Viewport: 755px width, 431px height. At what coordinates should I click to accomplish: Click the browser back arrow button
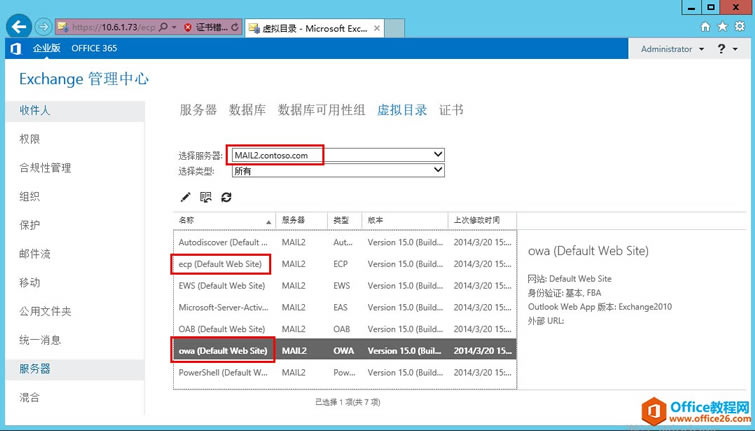click(x=19, y=26)
